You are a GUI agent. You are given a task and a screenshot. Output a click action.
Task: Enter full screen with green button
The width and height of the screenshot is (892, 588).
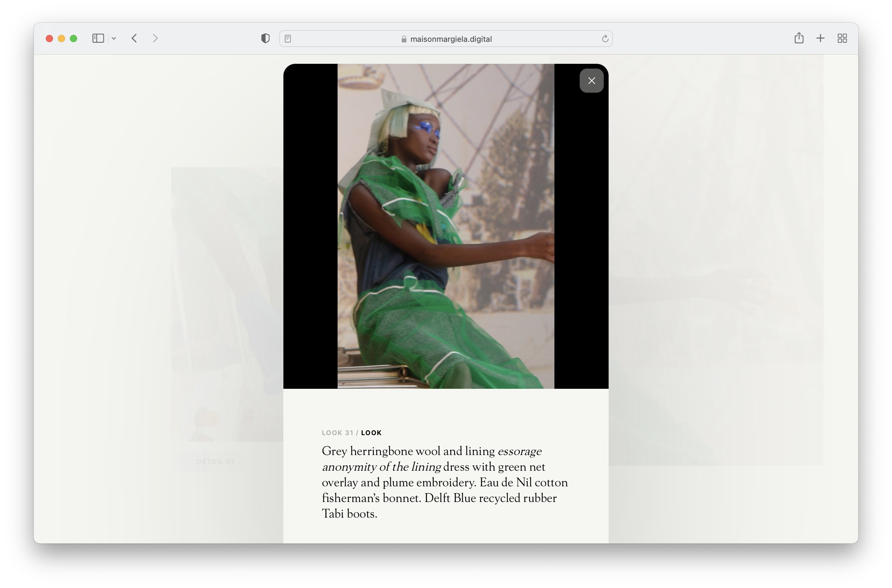pyautogui.click(x=73, y=38)
